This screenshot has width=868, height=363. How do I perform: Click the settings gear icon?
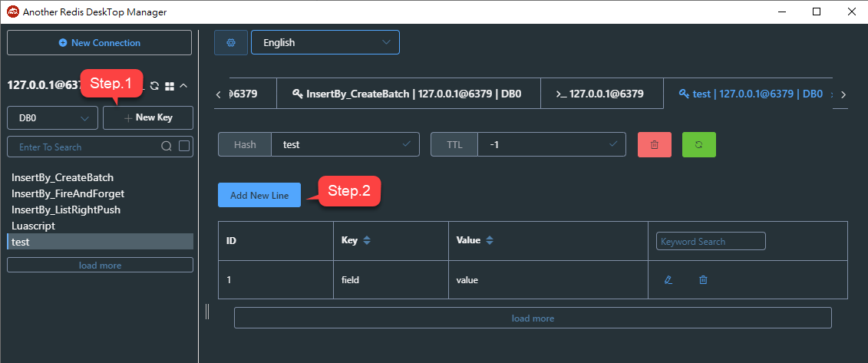(232, 43)
